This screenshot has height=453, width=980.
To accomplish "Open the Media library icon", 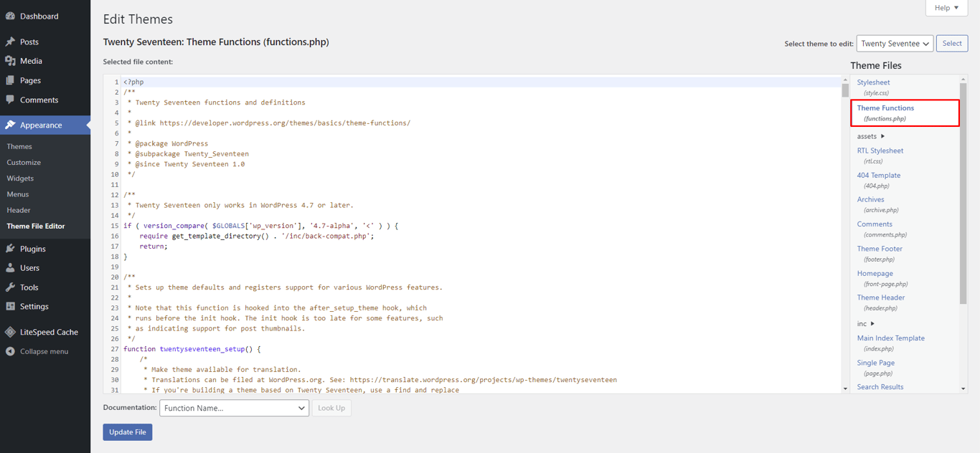I will tap(9, 61).
